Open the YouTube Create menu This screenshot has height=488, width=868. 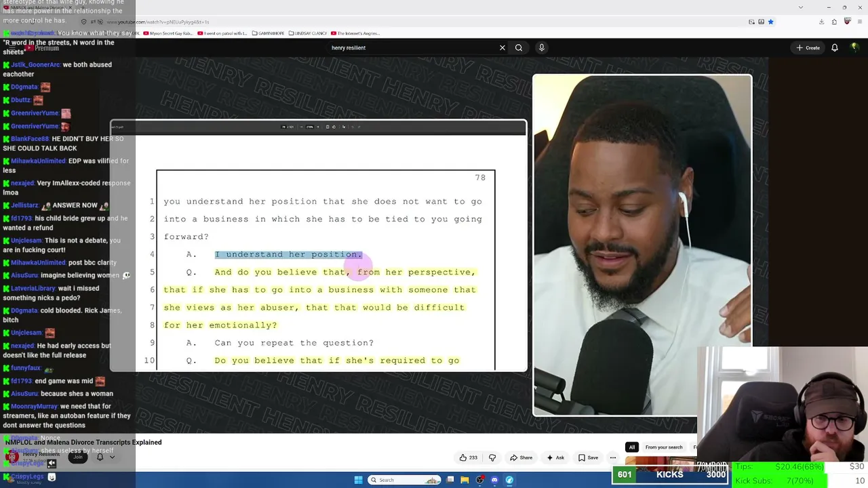(x=808, y=47)
